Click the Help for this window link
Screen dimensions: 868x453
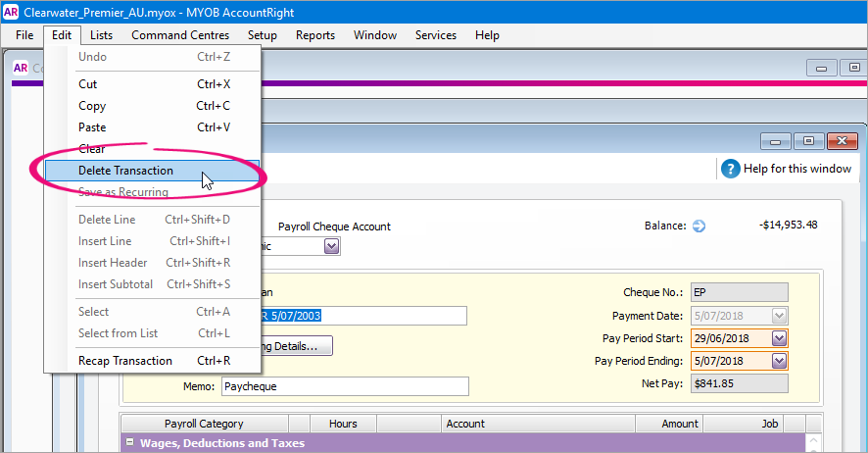(796, 169)
